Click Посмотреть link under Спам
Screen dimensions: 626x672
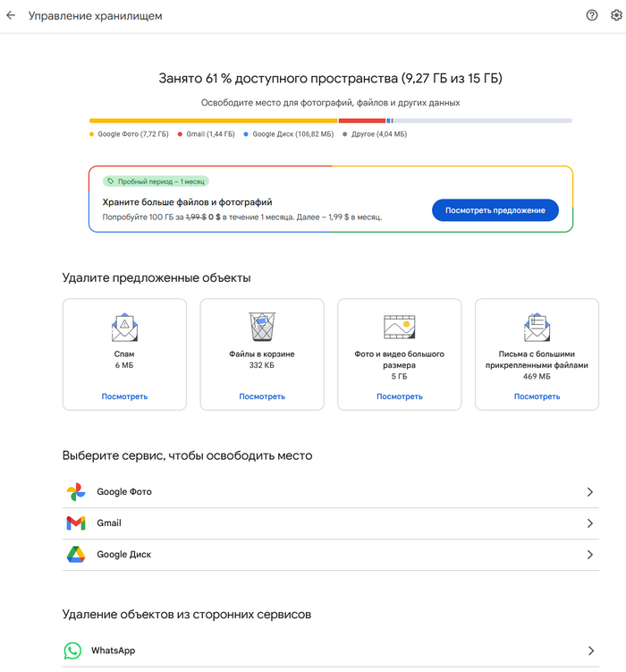[124, 396]
